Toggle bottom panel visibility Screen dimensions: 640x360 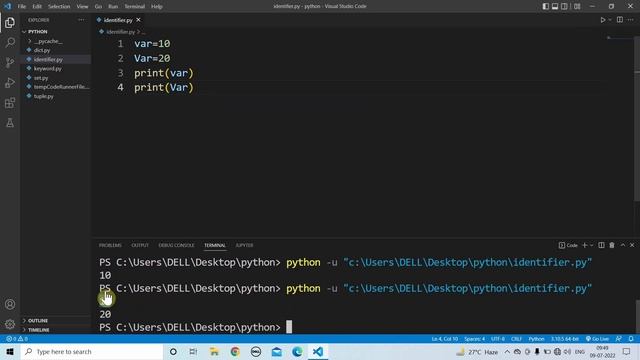(x=555, y=6)
